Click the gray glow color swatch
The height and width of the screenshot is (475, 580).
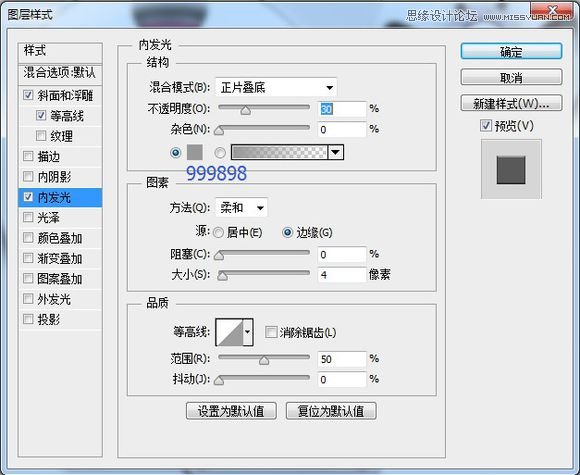click(x=195, y=152)
